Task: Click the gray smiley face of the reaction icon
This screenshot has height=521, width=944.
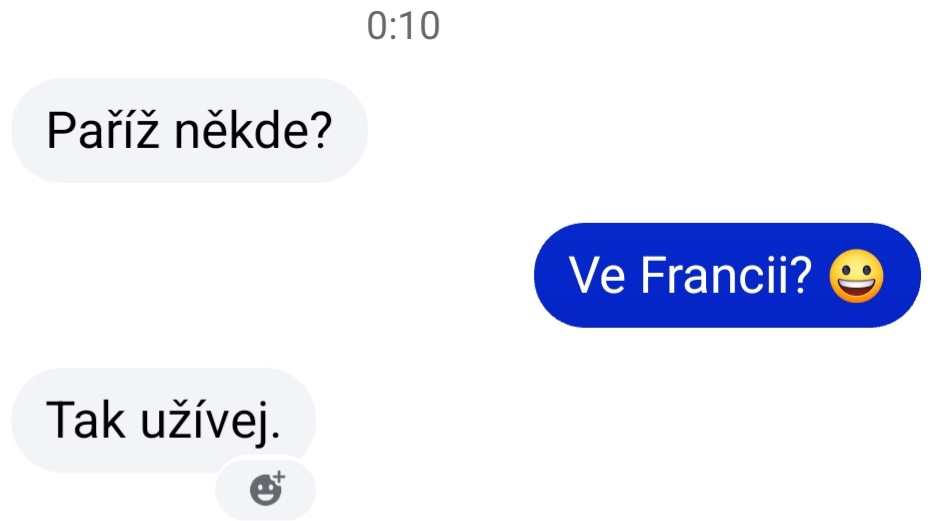Action: pyautogui.click(x=264, y=490)
